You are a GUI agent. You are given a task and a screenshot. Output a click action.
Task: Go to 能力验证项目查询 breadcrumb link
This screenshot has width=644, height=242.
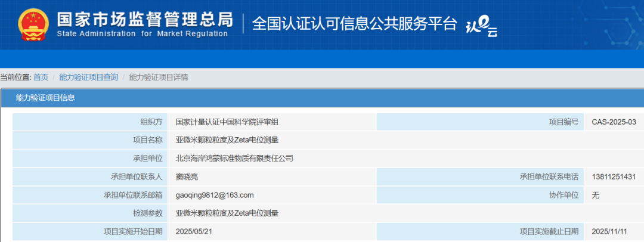pos(89,77)
